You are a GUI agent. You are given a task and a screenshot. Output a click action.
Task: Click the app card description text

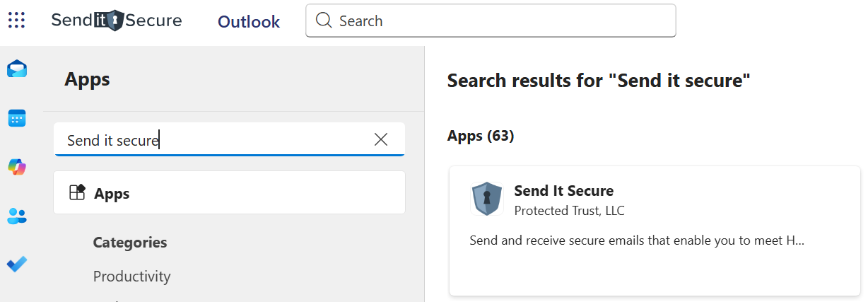click(x=637, y=240)
